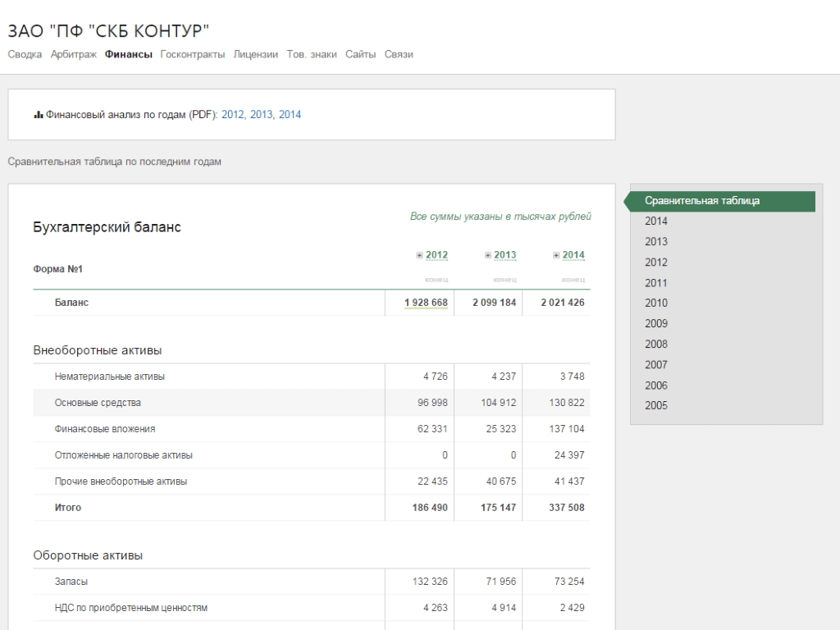
Task: Select 2009 in the sidebar year list
Action: pos(656,323)
